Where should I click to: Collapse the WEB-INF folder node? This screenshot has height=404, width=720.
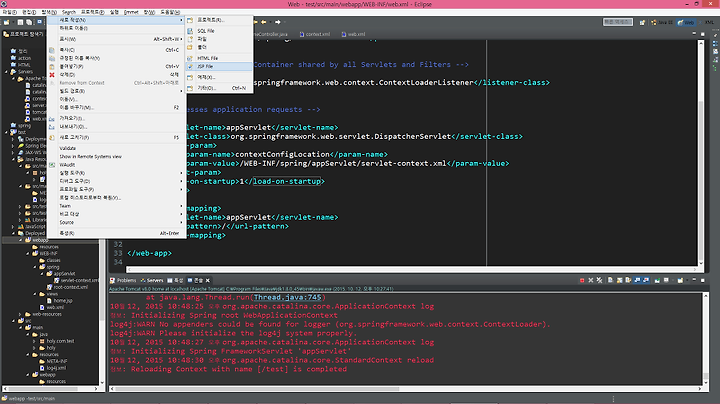tap(28, 253)
